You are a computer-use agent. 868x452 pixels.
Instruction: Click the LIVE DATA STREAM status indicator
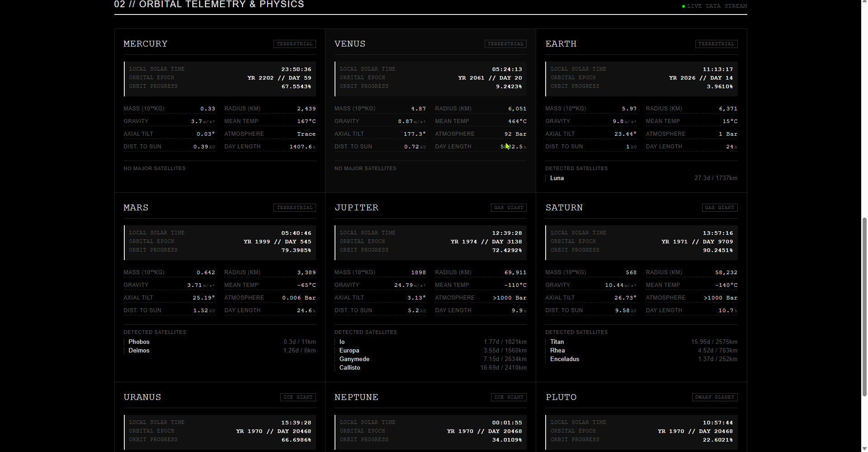pos(714,6)
